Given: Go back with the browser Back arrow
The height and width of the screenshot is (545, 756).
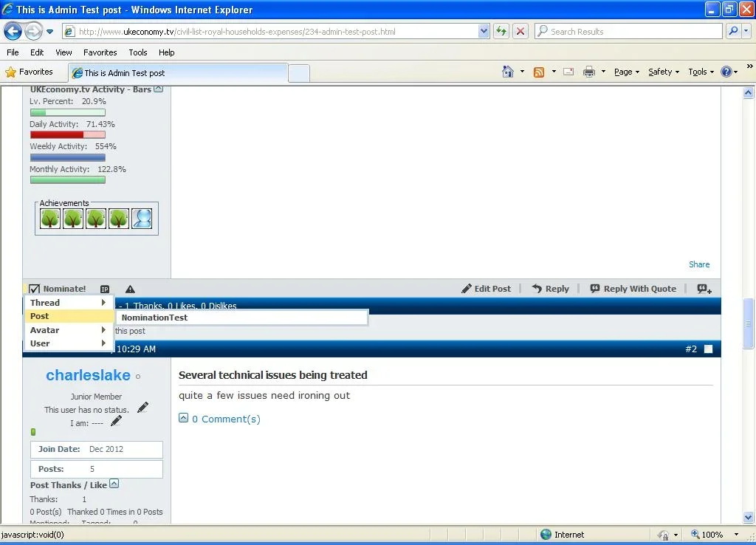Looking at the screenshot, I should click(x=13, y=31).
